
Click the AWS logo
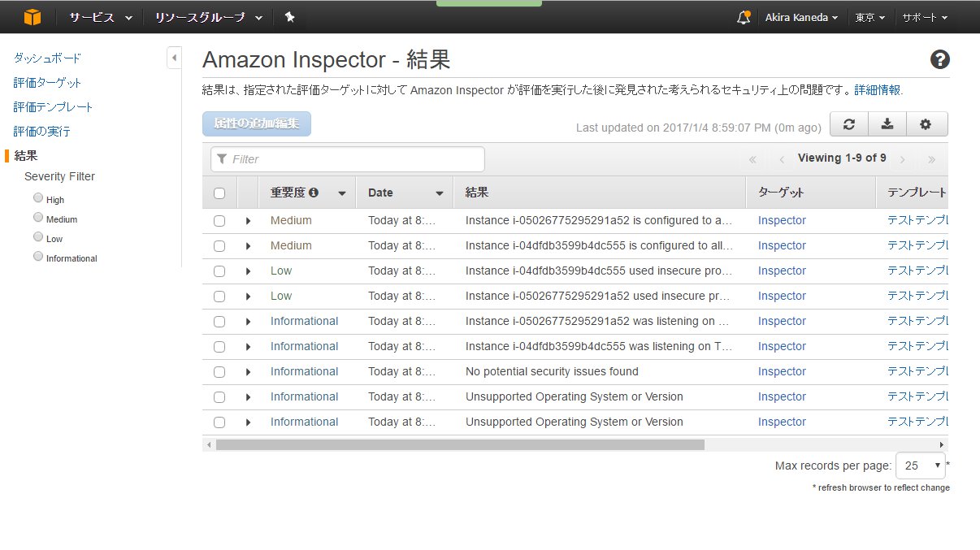click(x=33, y=15)
